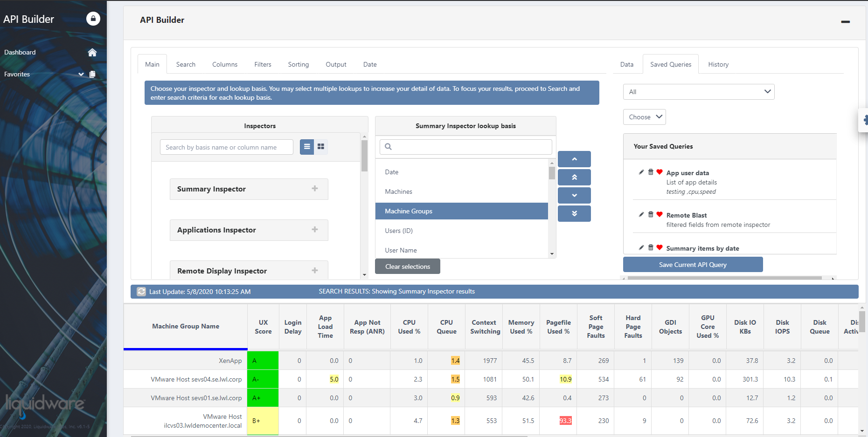Sort by UX Score column header
Screen dimensions: 868x437
[x=263, y=327]
